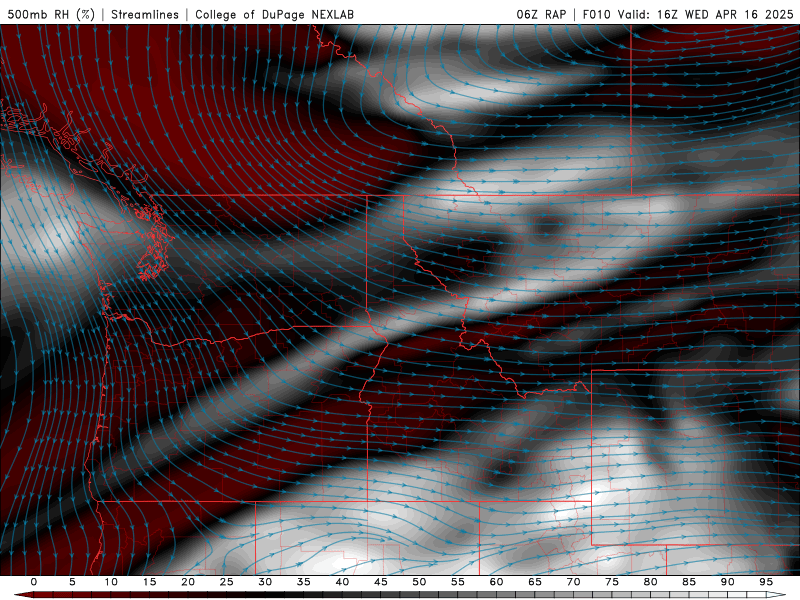800x600 pixels.
Task: Click the 'Streamlines' label in header
Action: click(145, 14)
